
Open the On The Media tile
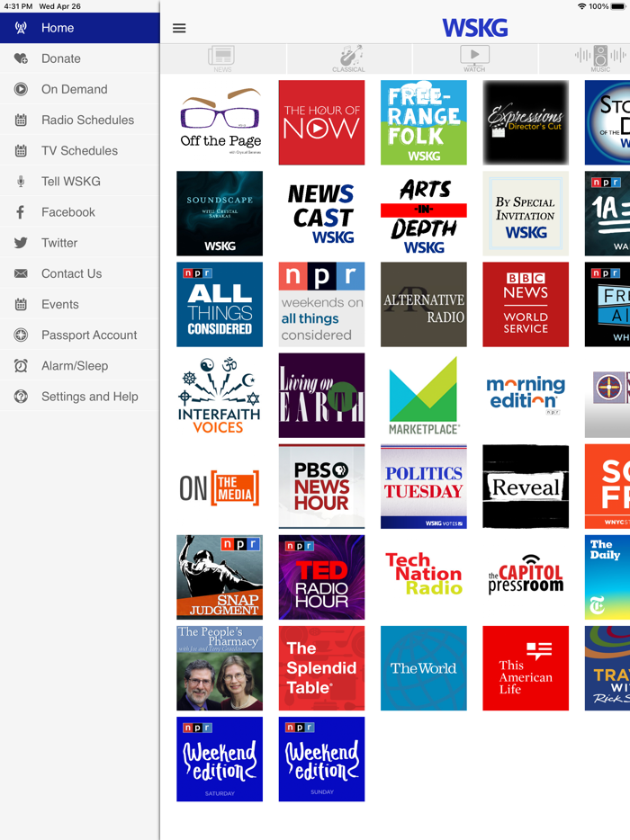pyautogui.click(x=220, y=487)
